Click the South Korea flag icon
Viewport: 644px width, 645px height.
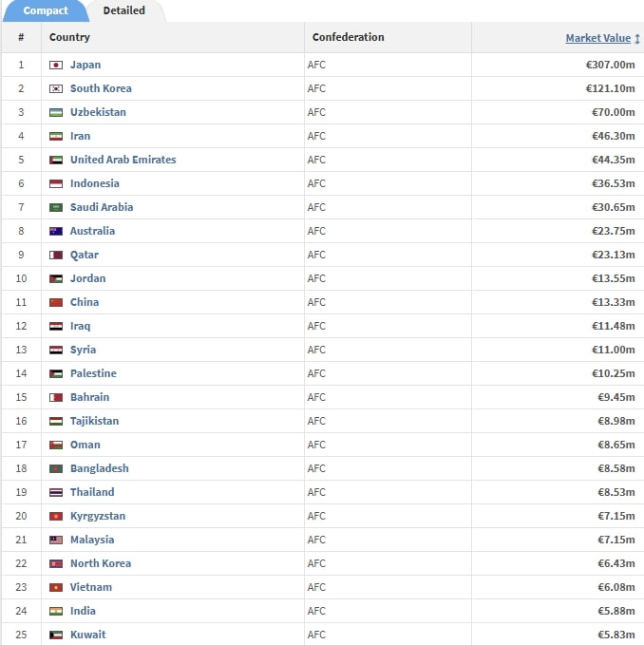[x=56, y=89]
